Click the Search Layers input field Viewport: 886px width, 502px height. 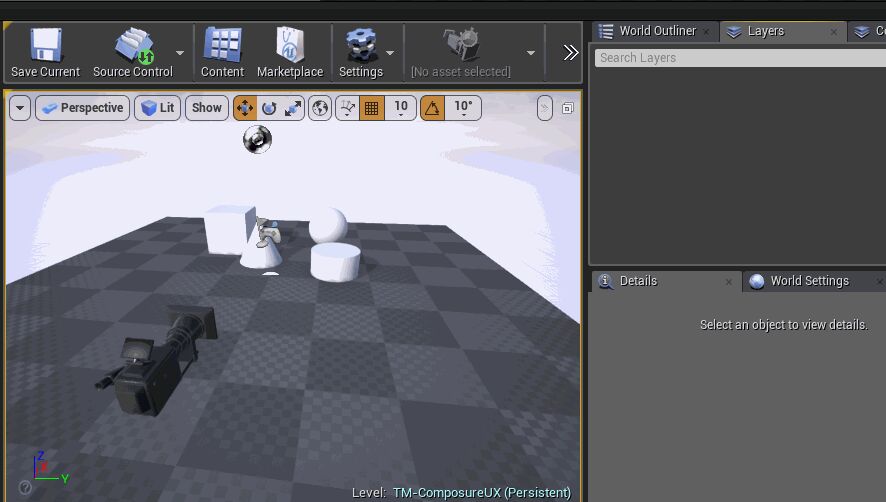click(x=740, y=58)
